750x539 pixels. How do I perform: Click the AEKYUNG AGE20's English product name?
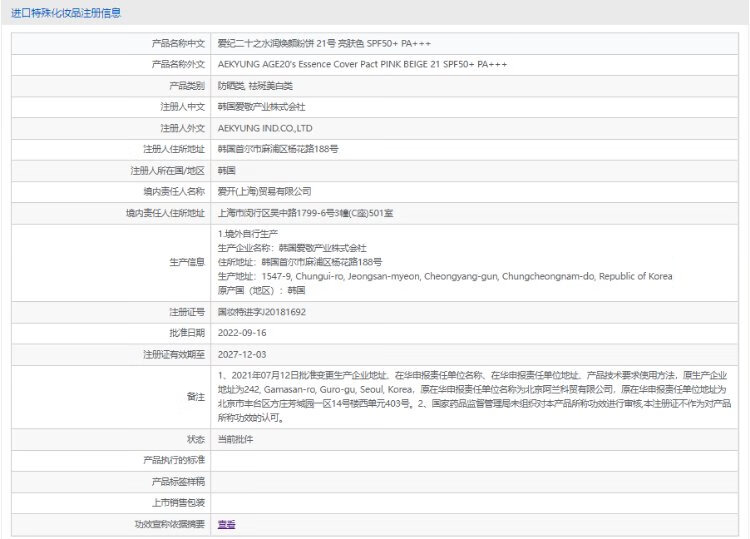point(362,64)
